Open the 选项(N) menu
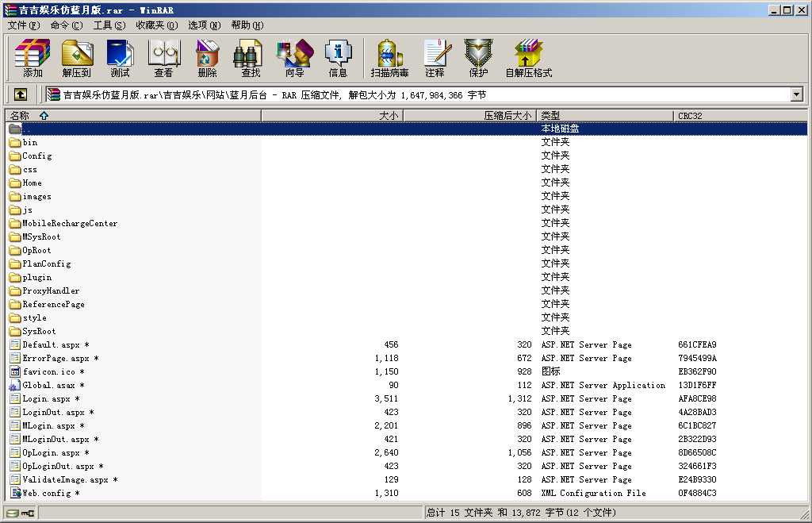The height and width of the screenshot is (523, 812). point(204,25)
